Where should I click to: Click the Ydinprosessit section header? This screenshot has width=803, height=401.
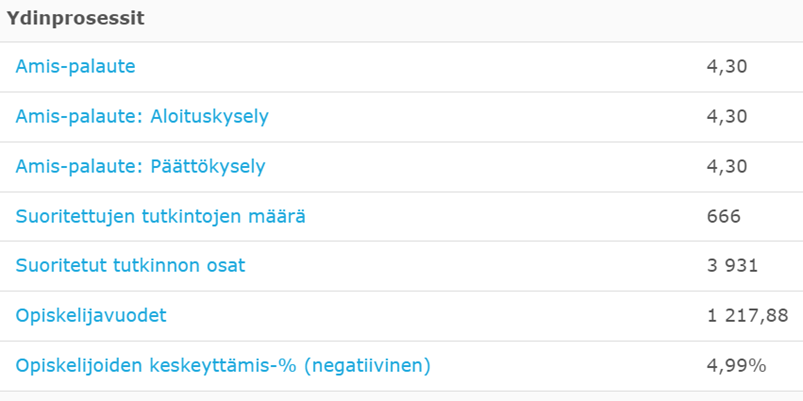76,19
